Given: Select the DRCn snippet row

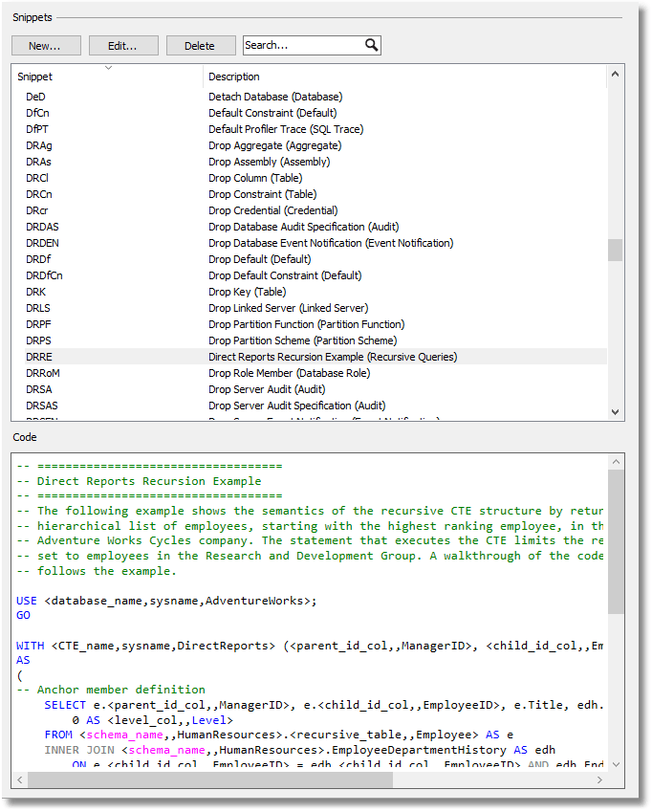Looking at the screenshot, I should pos(315,194).
